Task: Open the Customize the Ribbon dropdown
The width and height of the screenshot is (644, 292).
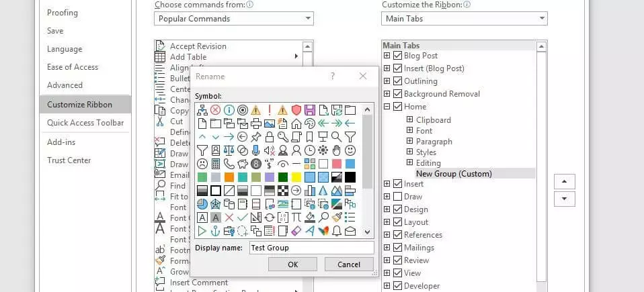Action: (464, 18)
